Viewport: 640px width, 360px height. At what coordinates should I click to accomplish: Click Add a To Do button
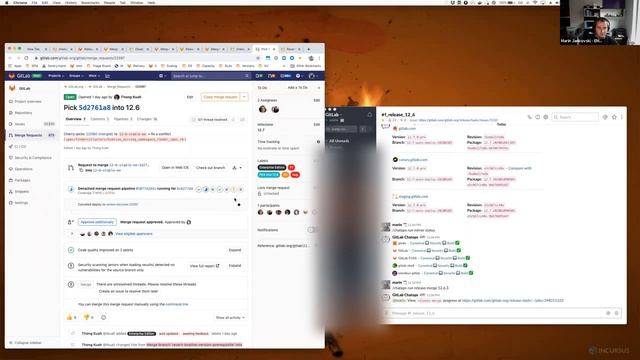tap(298, 88)
